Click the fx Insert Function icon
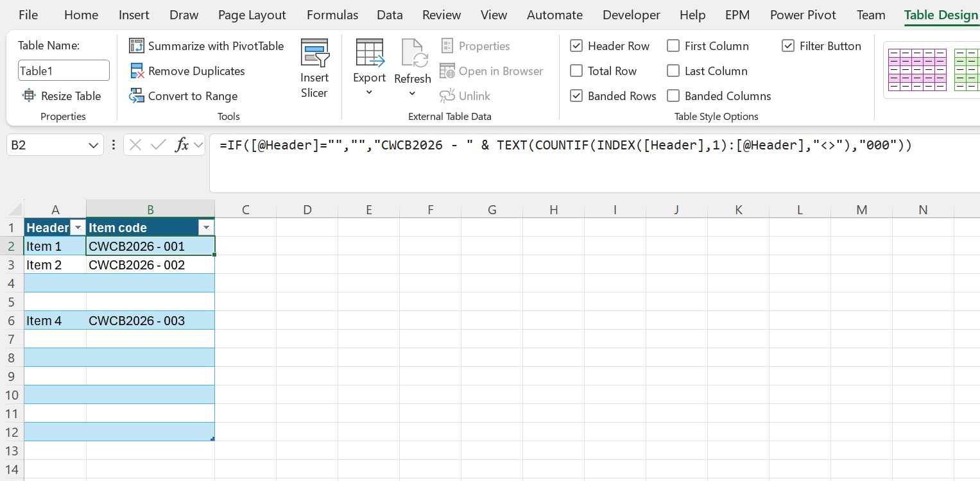This screenshot has width=980, height=481. (182, 145)
